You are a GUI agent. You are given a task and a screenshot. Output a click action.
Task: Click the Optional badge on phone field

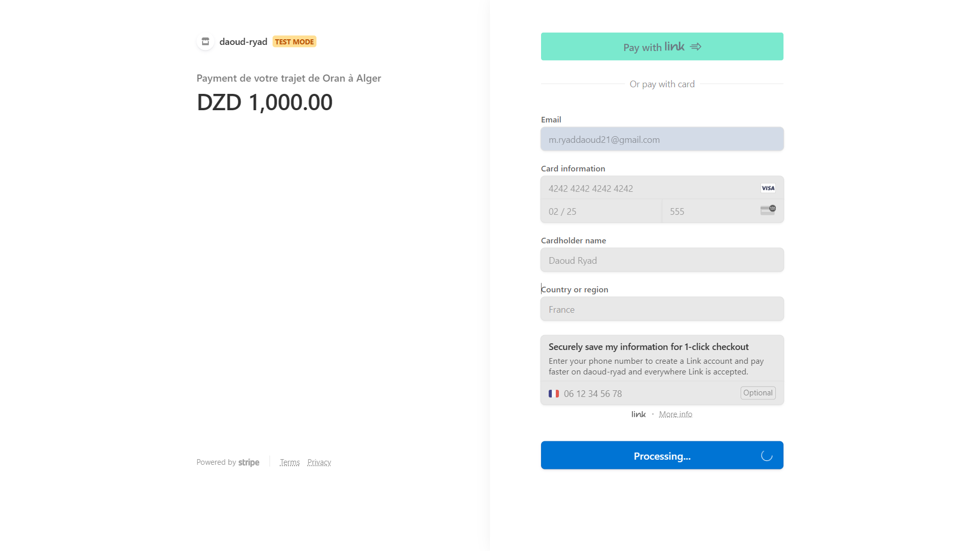757,393
